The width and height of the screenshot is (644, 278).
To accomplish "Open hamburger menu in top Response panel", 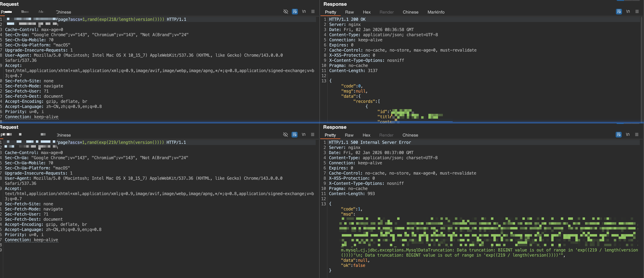I will pyautogui.click(x=637, y=11).
